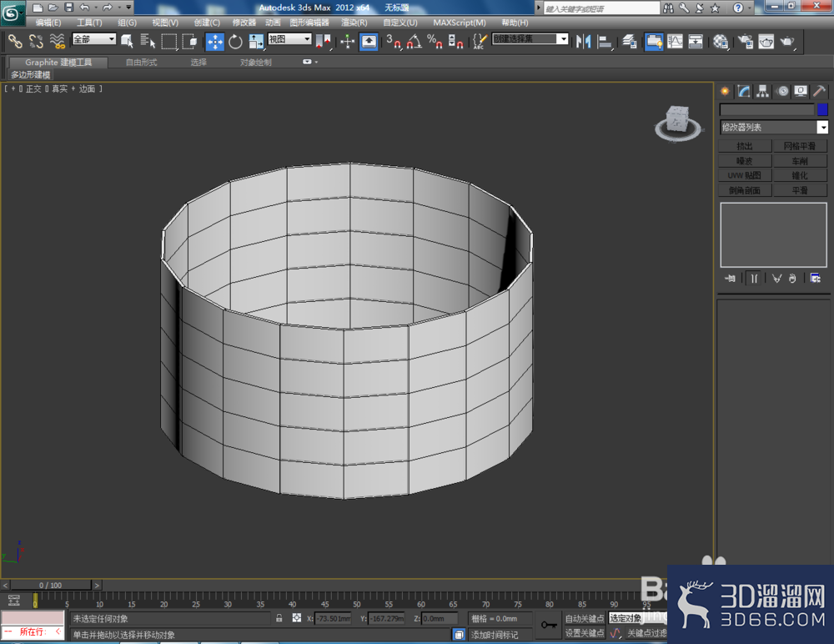
Task: Open the Material Editor
Action: pyautogui.click(x=721, y=41)
